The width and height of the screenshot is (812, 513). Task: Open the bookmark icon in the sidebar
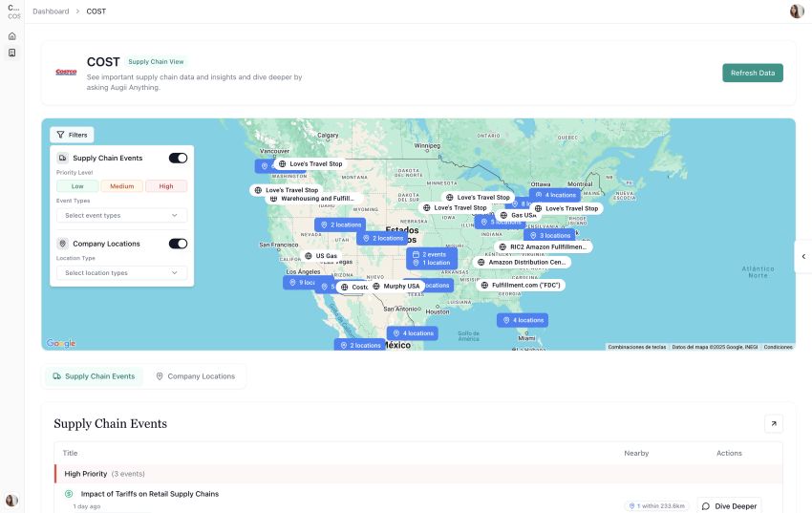click(11, 53)
